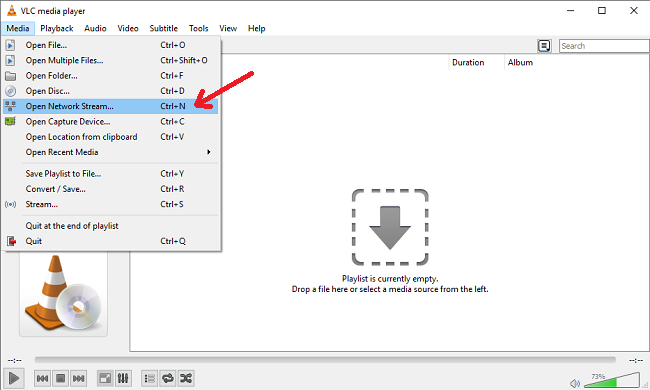Click the playback seek bar
Viewport: 650px width, 390px height.
pos(325,360)
